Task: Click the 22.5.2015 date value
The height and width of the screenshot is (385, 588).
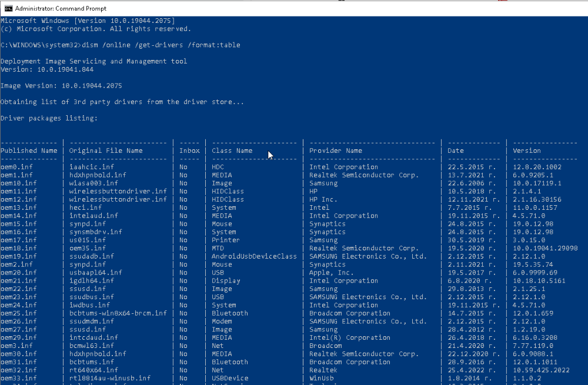Action: 472,167
